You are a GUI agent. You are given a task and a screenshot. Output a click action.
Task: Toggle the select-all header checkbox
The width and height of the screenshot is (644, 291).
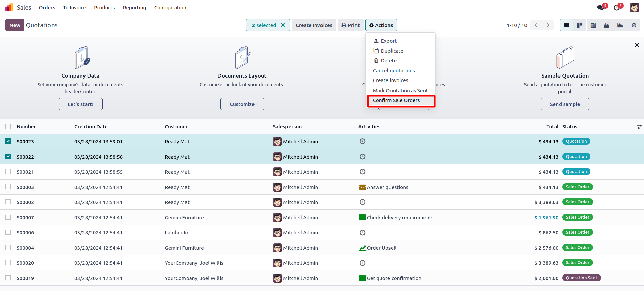click(8, 127)
